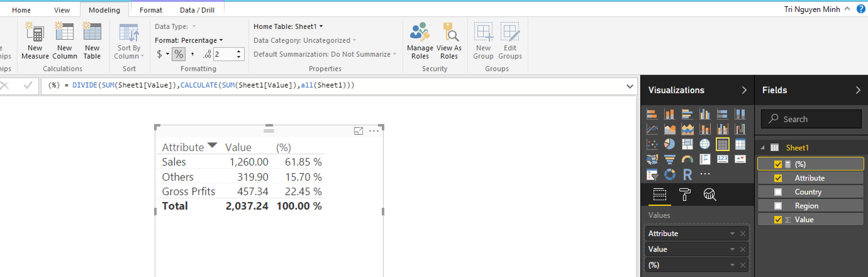Pick the Treemap visualization
Screen dimensions: 868x277
tap(687, 144)
